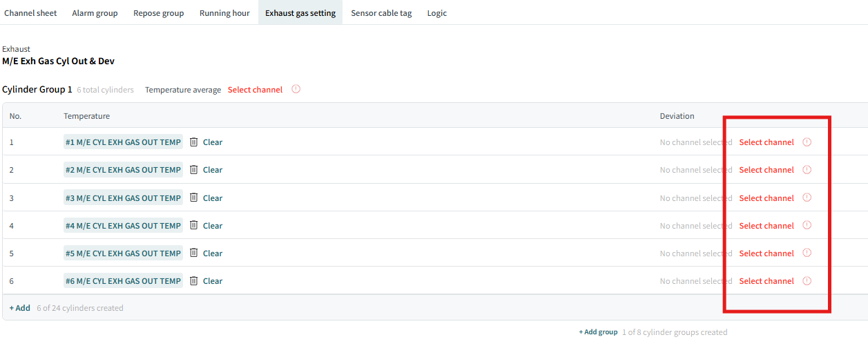
Task: Select deviation channel for cylinder 3
Action: coord(766,198)
